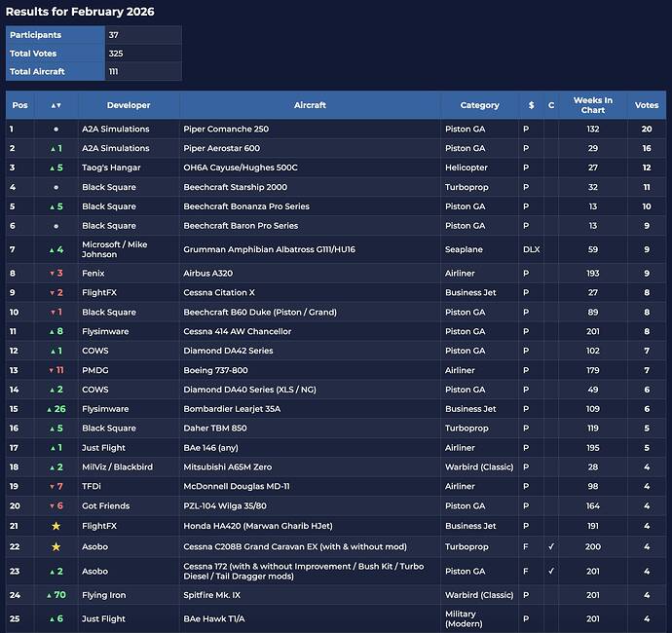672x633 pixels.
Task: Click the checkmark in Cessna C208B Grand Caravan row
Action: 551,546
